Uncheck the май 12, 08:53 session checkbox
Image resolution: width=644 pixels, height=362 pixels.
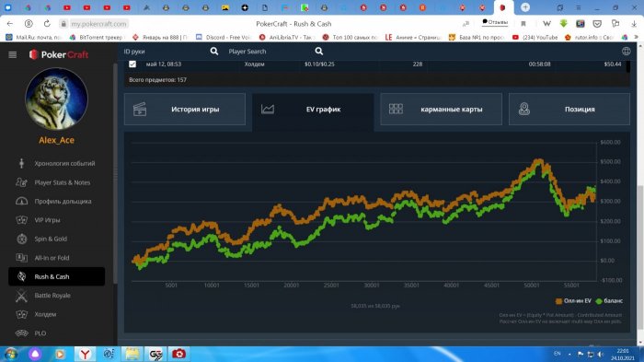[132, 64]
